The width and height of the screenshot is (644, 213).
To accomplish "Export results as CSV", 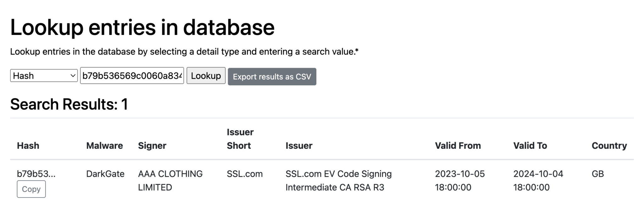I will click(x=272, y=77).
